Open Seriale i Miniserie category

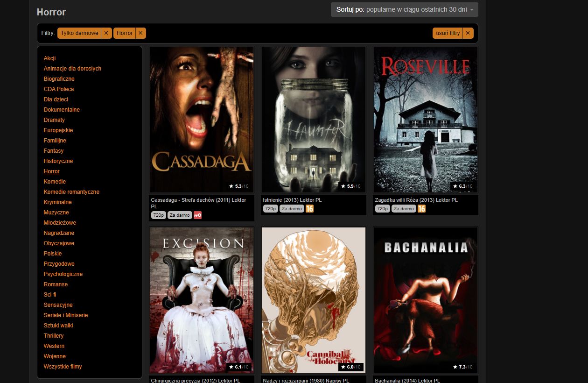66,315
